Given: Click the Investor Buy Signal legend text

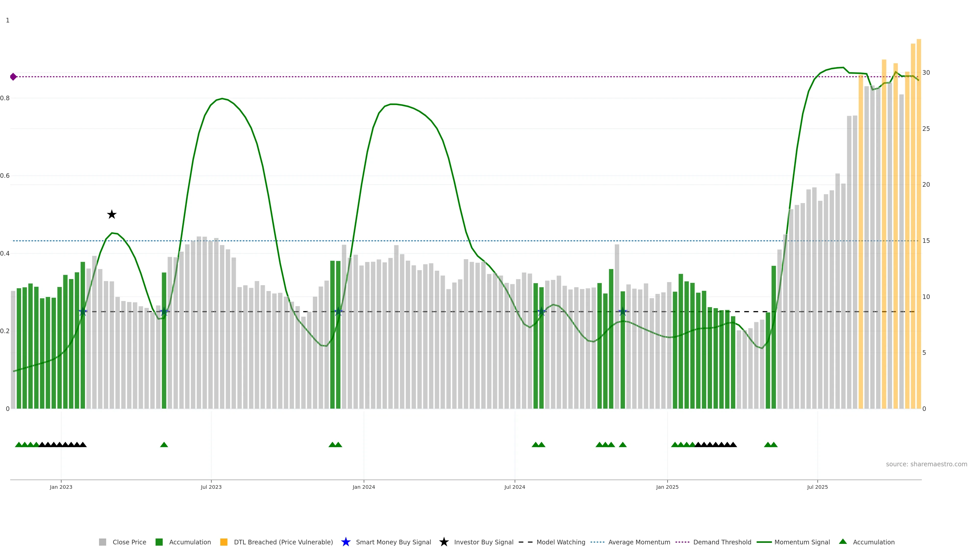Looking at the screenshot, I should click(x=484, y=542).
